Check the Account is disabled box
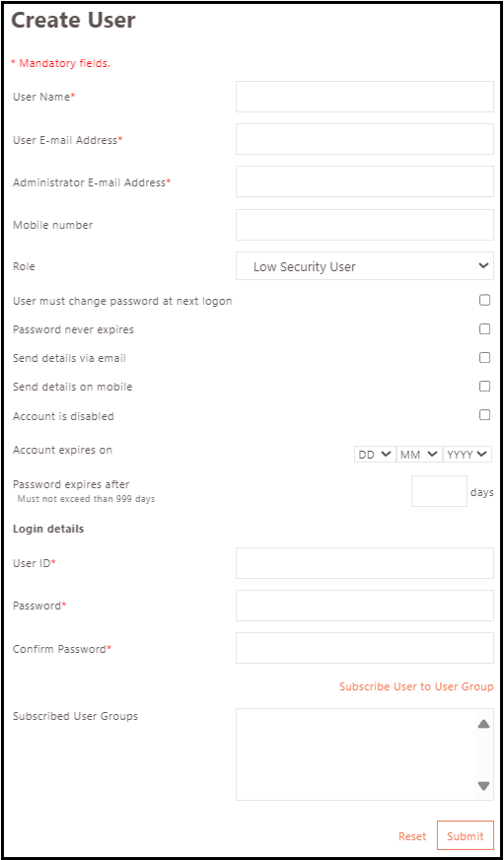This screenshot has height=860, width=504. pos(485,414)
